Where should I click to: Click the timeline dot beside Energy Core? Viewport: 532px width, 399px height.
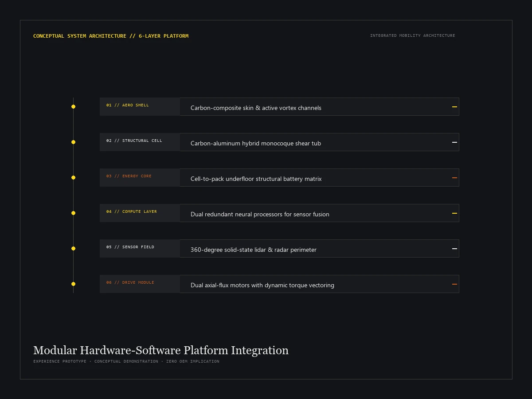point(73,177)
